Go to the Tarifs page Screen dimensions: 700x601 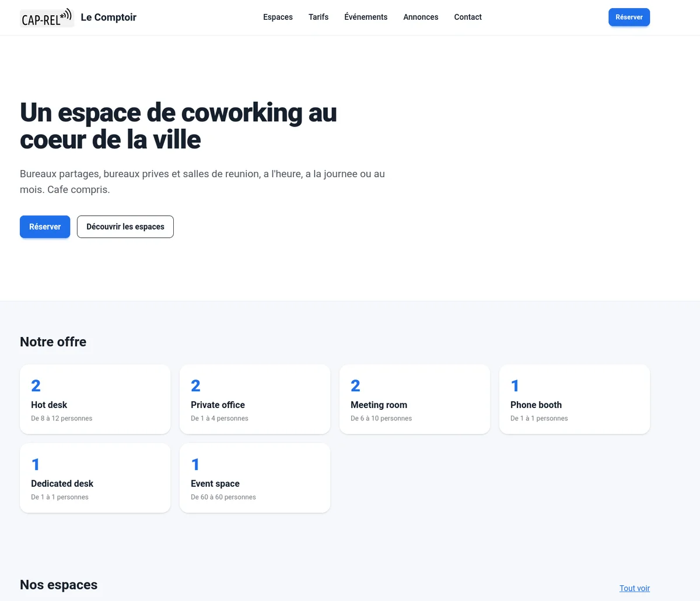(318, 17)
